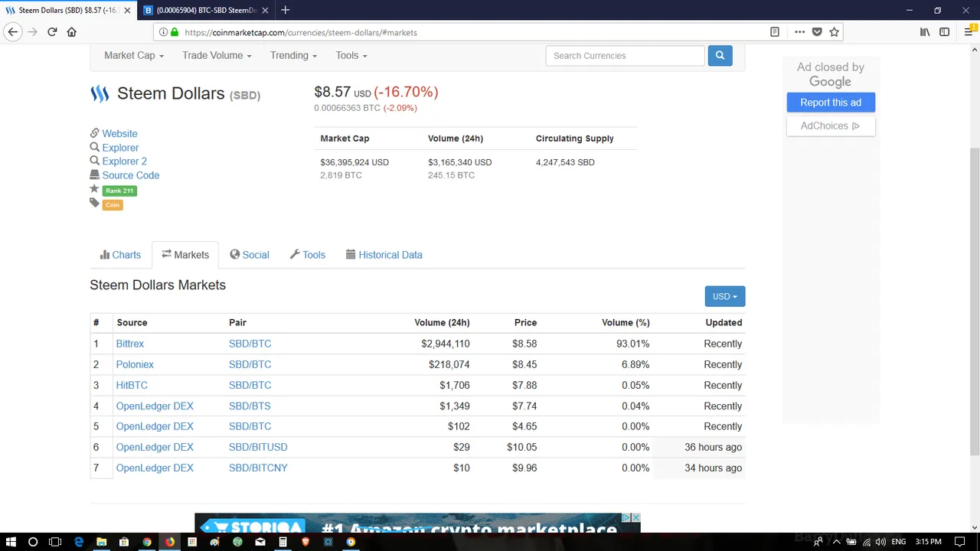The height and width of the screenshot is (551, 980).
Task: Open Task View on taskbar
Action: click(55, 542)
